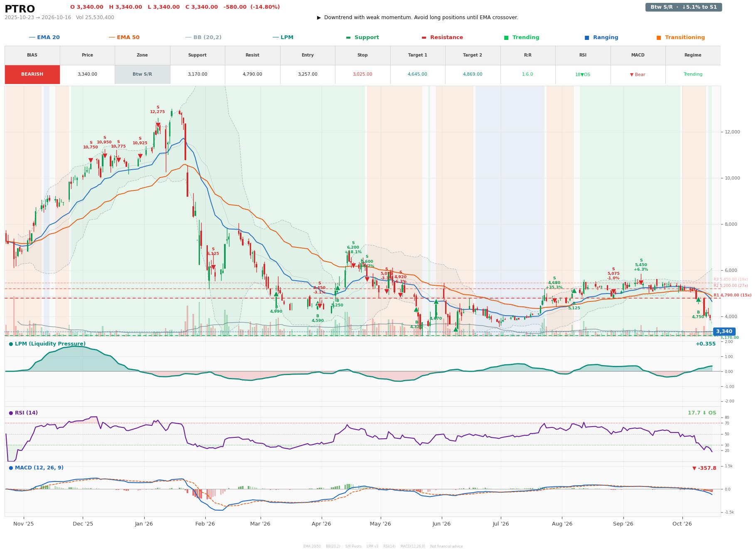Select the R:R column header
The width and height of the screenshot is (756, 553).
click(528, 55)
